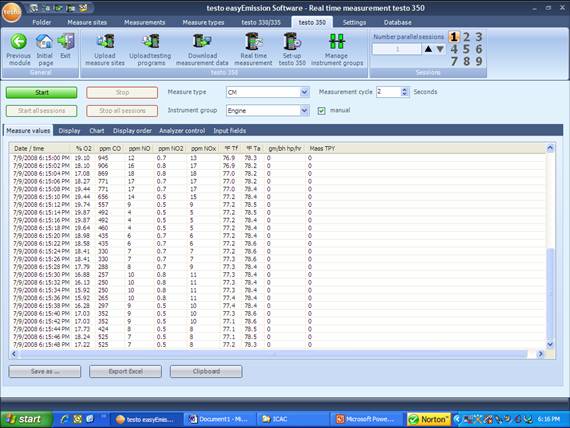
Task: Select session number 6
Action: (479, 49)
